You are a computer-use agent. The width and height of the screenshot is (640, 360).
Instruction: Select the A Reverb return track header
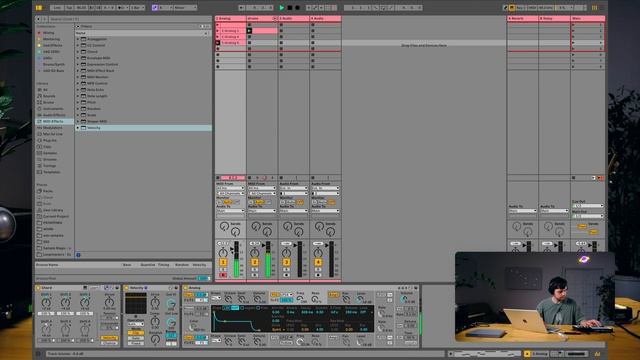[x=522, y=18]
